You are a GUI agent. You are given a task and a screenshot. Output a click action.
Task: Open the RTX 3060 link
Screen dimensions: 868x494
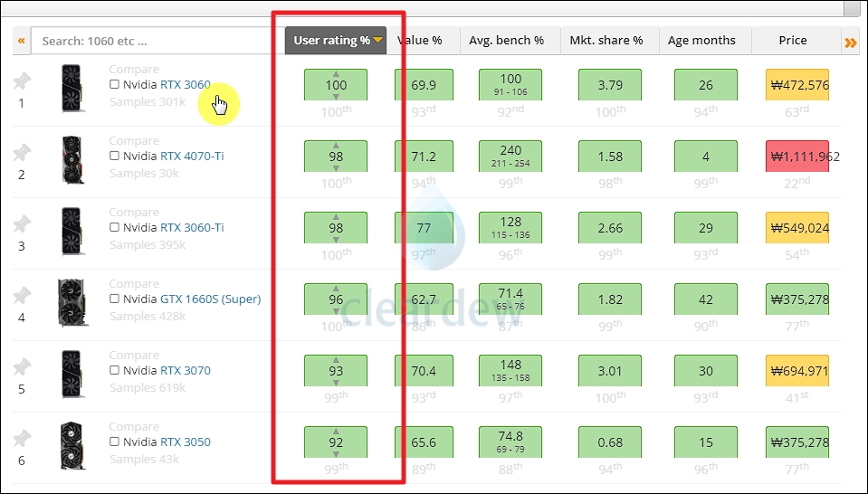(186, 85)
